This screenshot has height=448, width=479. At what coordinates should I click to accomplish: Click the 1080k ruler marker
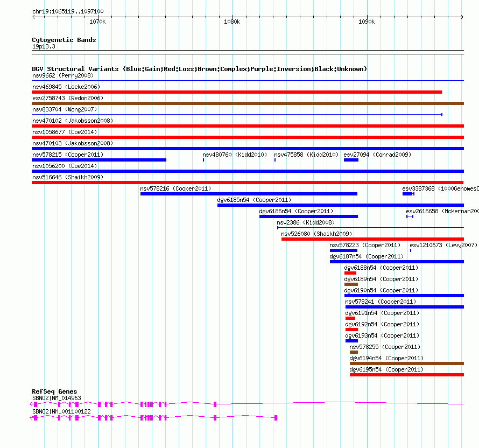(x=232, y=22)
